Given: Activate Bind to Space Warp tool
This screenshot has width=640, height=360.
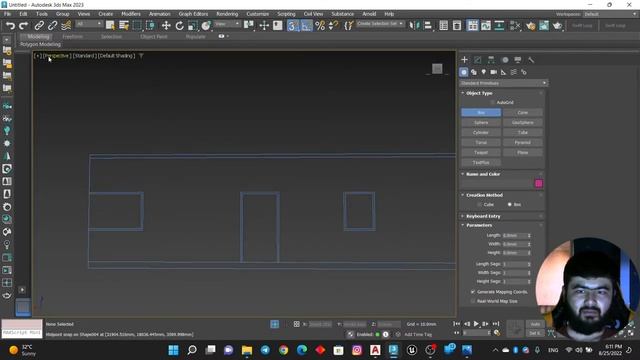Looking at the screenshot, I should (66, 26).
